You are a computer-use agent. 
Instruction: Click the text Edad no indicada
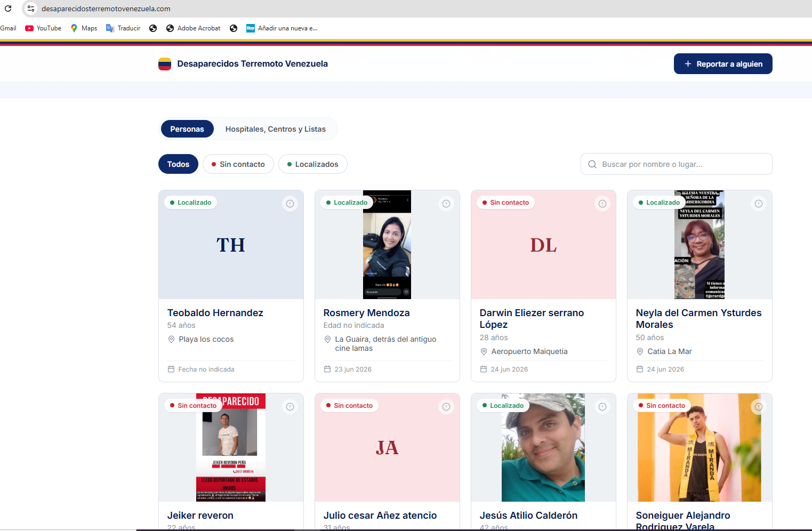[x=354, y=325]
